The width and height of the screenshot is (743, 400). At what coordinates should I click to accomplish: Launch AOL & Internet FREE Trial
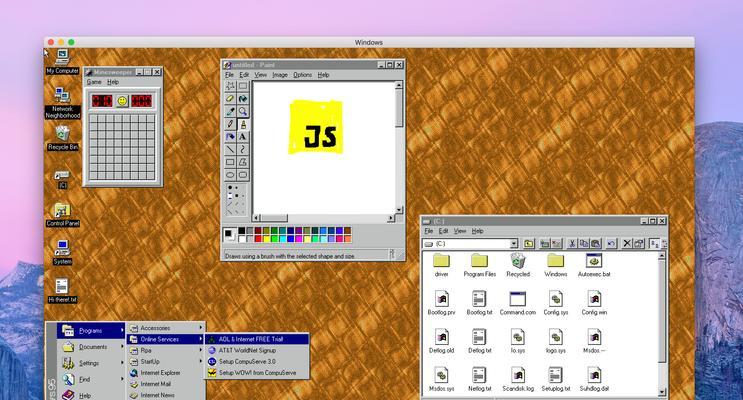(x=257, y=339)
